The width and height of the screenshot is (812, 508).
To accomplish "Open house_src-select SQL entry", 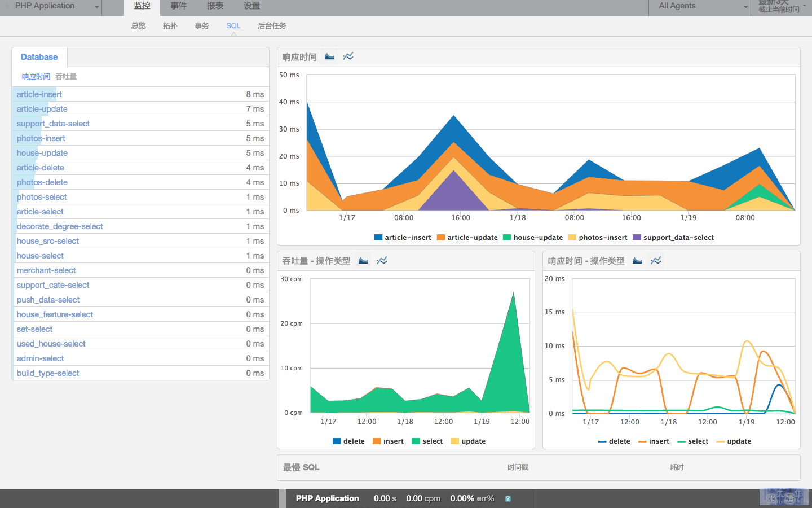I will (140, 241).
